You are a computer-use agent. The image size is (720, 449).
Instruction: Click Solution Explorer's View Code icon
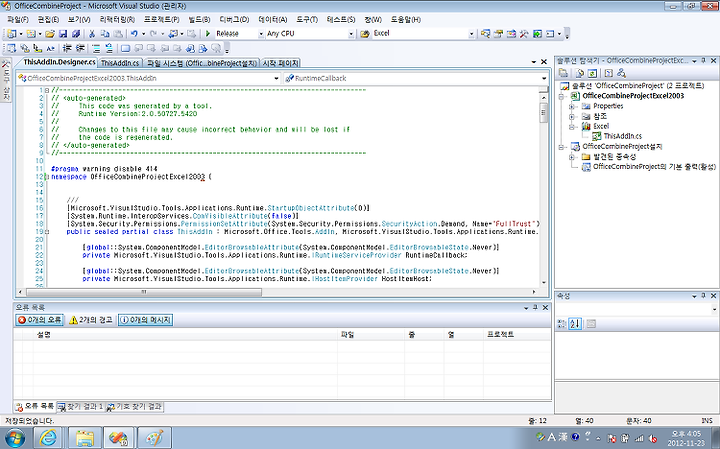click(608, 73)
